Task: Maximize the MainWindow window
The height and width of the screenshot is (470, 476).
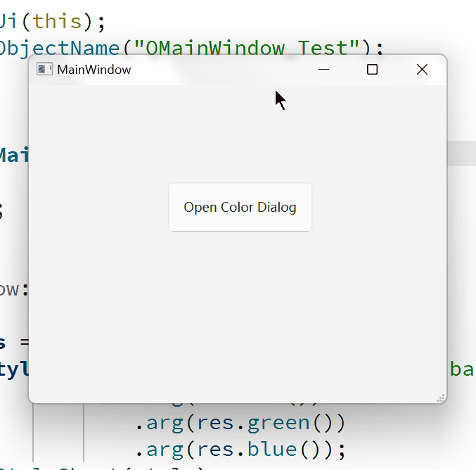Action: click(373, 69)
